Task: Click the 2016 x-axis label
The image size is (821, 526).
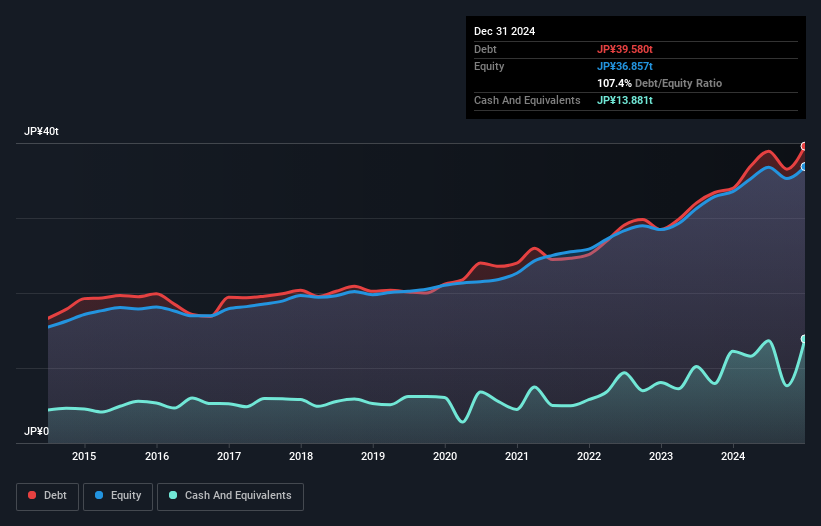Action: pyautogui.click(x=157, y=456)
